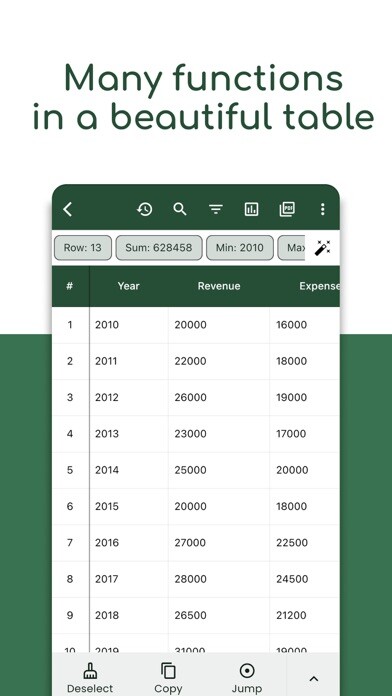Tap the Sum: 628458 chip
The height and width of the screenshot is (696, 392).
[x=159, y=248]
